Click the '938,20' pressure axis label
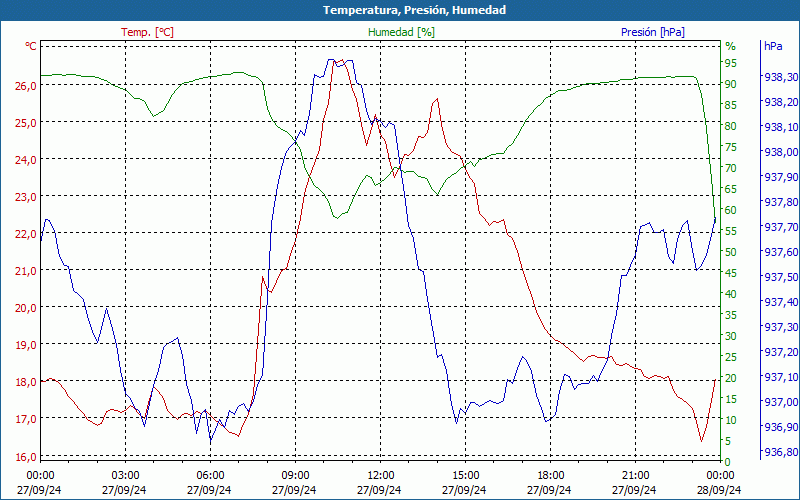The image size is (800, 500). pos(781,102)
